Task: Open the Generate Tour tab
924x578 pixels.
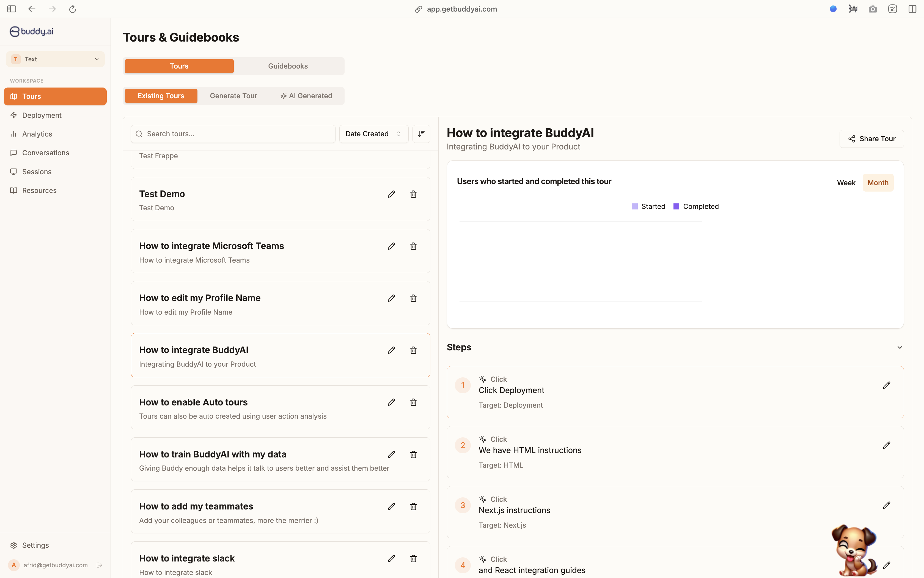Action: click(x=233, y=96)
